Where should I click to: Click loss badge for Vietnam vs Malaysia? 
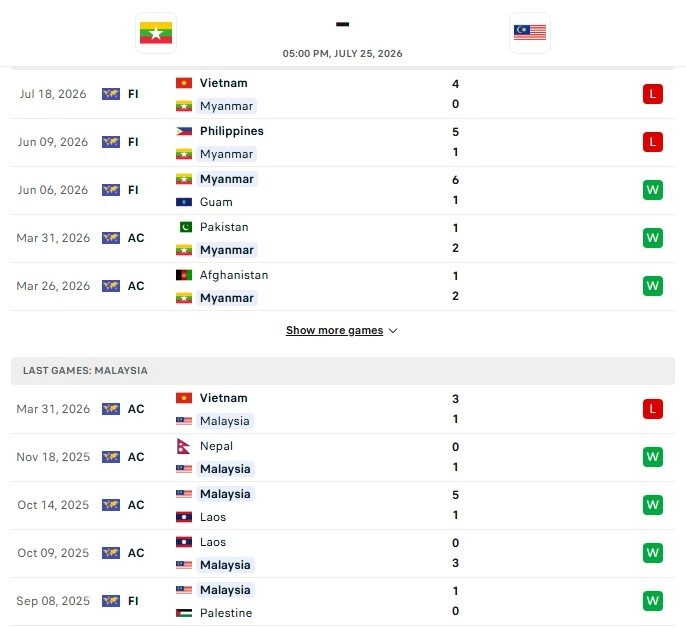tap(652, 409)
